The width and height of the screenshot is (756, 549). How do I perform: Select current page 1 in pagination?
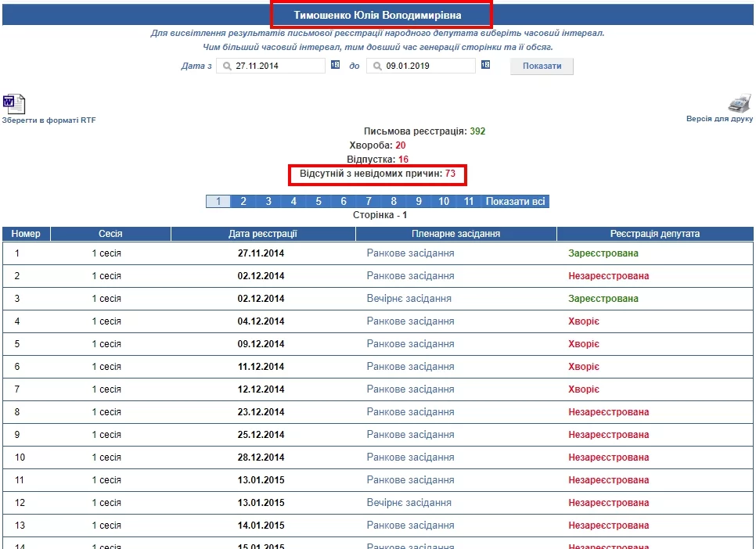[218, 202]
